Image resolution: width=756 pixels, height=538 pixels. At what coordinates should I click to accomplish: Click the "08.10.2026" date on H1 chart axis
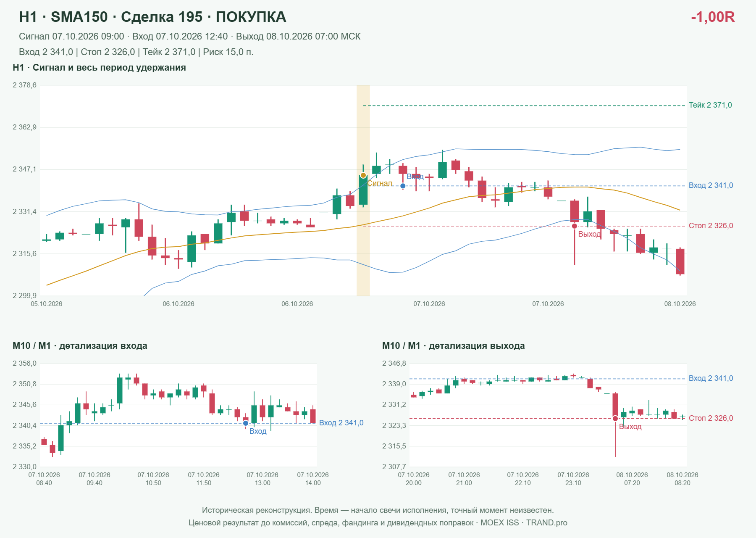click(680, 304)
